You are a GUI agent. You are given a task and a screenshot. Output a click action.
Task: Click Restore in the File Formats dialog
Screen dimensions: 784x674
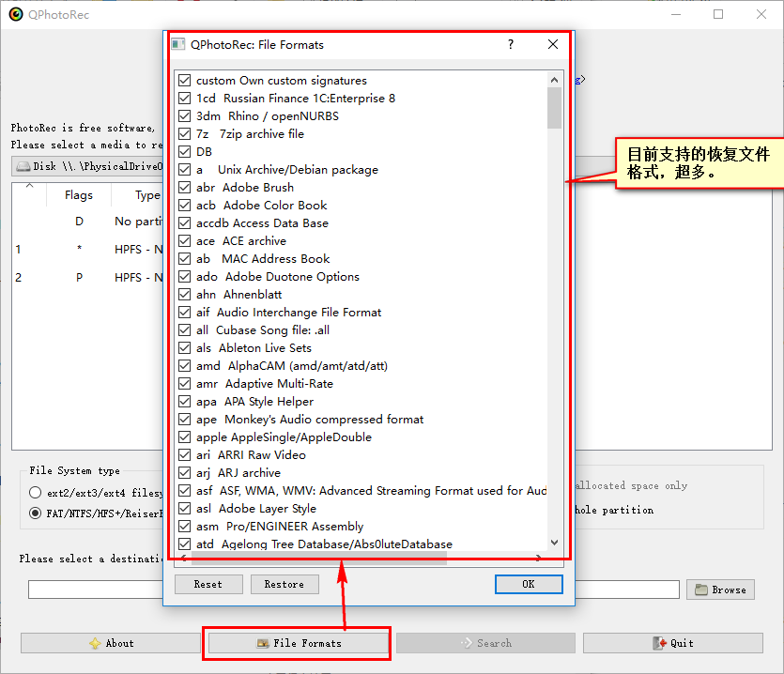tap(284, 584)
